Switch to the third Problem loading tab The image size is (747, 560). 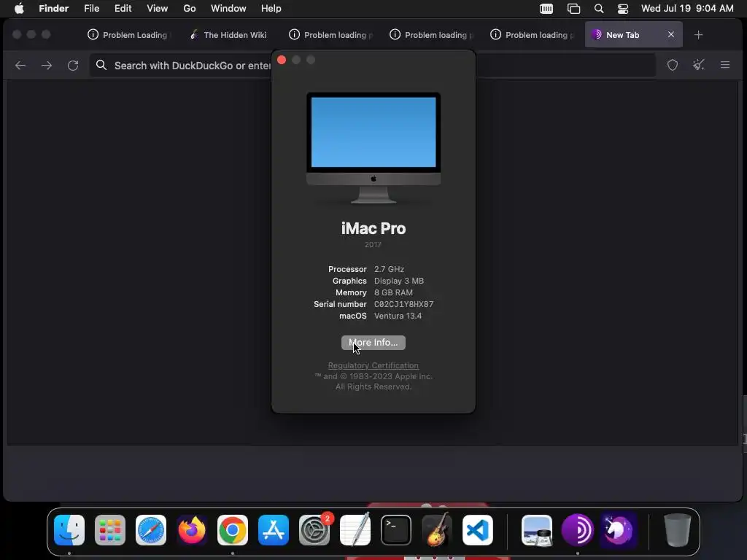click(x=330, y=35)
